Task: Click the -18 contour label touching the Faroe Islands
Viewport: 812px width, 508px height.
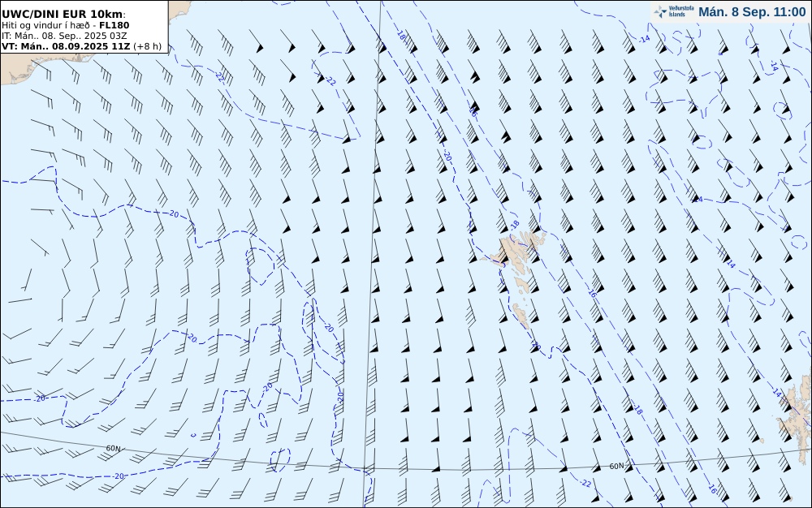Action: tap(514, 224)
